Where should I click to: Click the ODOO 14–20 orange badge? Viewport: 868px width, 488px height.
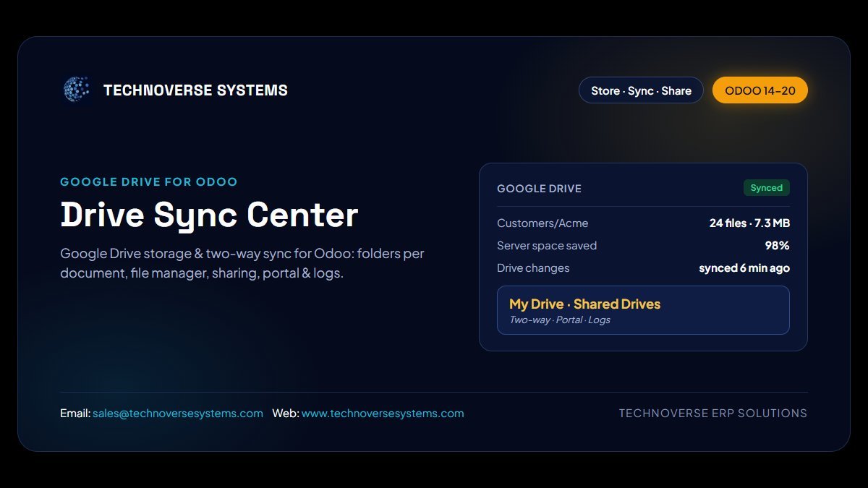click(x=760, y=90)
